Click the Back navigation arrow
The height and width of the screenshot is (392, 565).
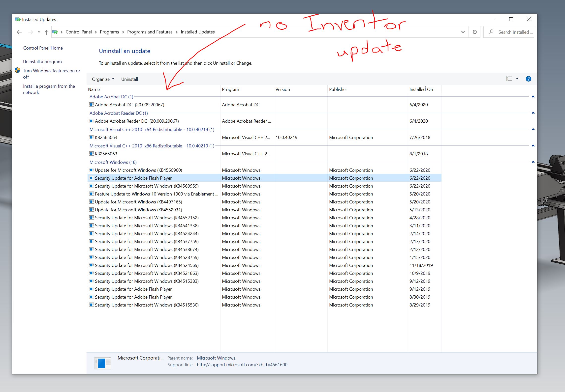pyautogui.click(x=19, y=32)
